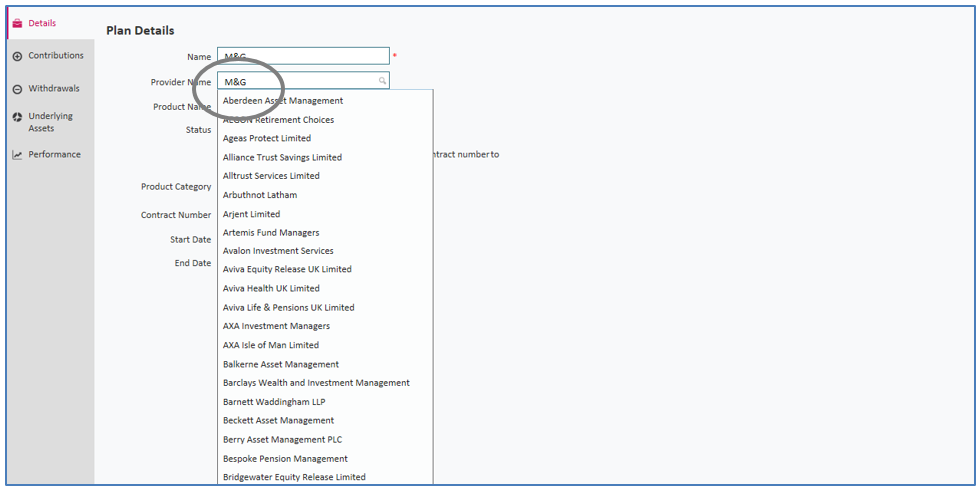Click the Status label
Viewport: 980px width, 491px height.
coord(198,130)
